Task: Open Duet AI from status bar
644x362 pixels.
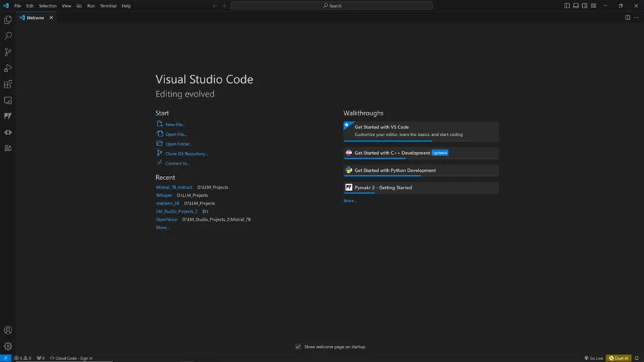Action: 619,358
